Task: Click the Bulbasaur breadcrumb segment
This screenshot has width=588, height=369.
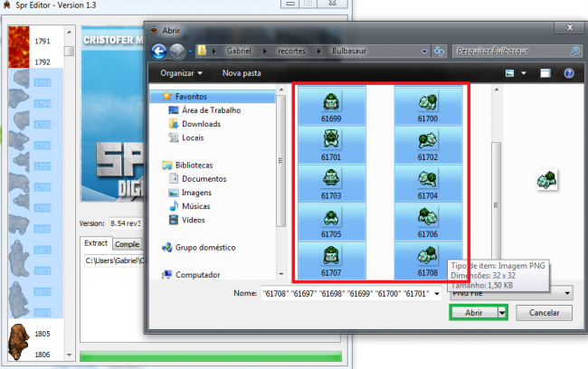Action: pos(349,51)
